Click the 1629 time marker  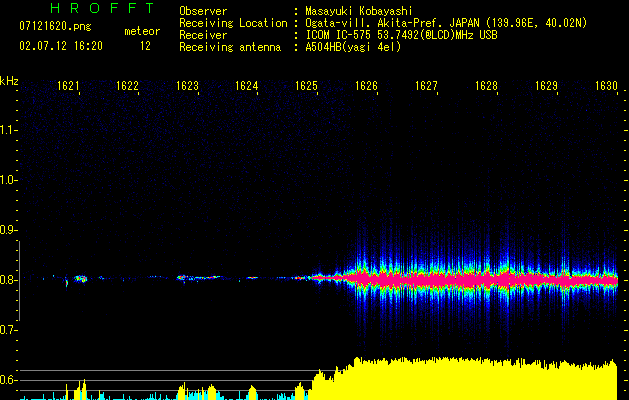click(546, 86)
